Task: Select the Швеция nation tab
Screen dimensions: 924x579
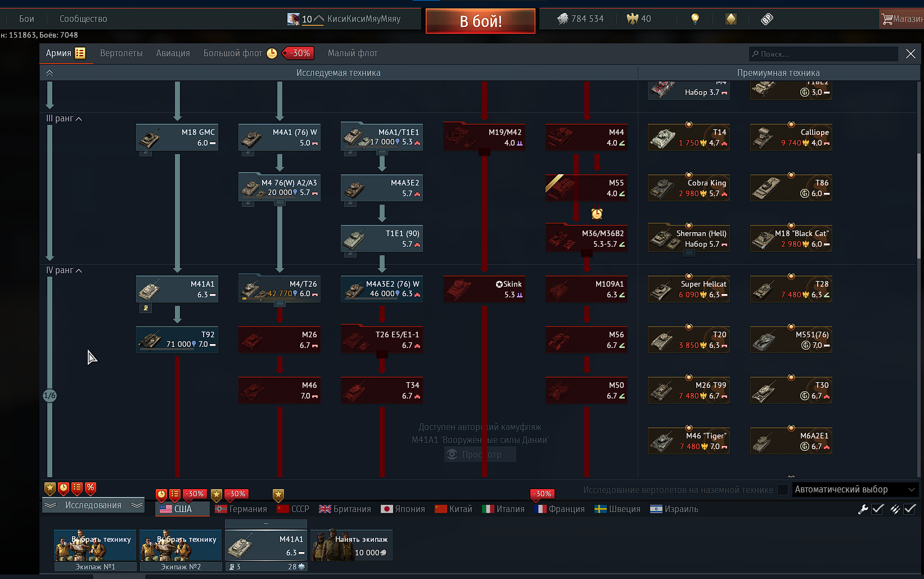Action: click(617, 509)
